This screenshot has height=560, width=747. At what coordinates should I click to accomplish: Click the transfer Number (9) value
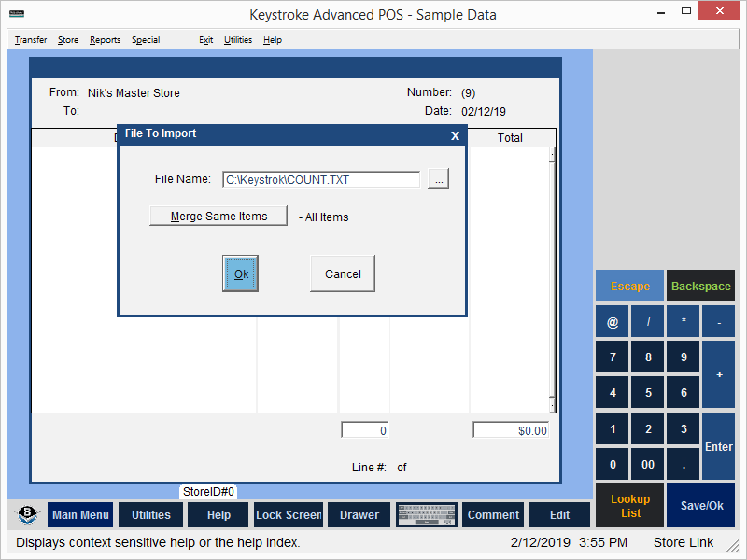pos(469,92)
